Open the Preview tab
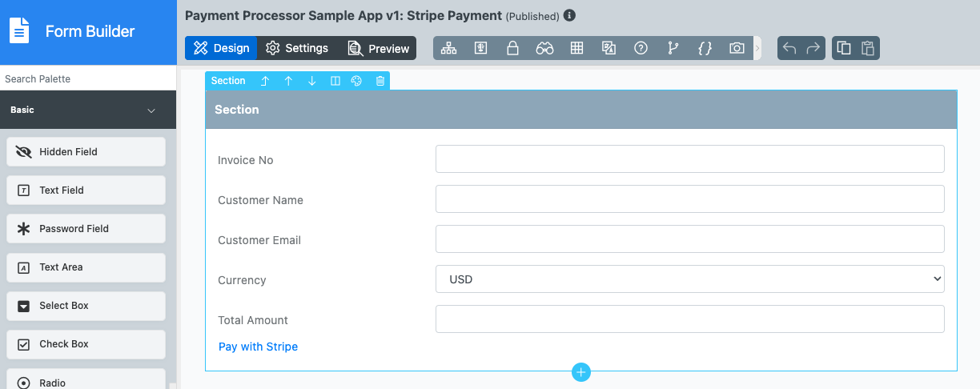 point(378,48)
